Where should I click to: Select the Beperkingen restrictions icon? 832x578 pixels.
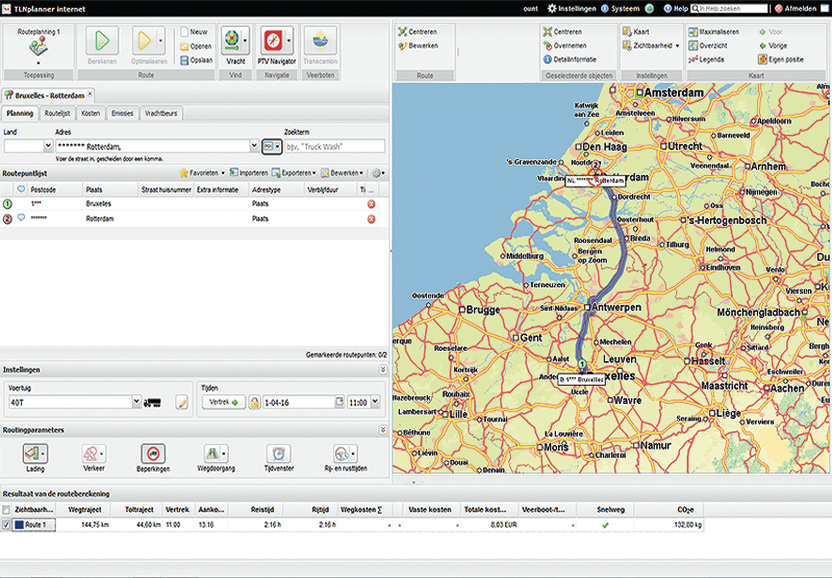153,455
